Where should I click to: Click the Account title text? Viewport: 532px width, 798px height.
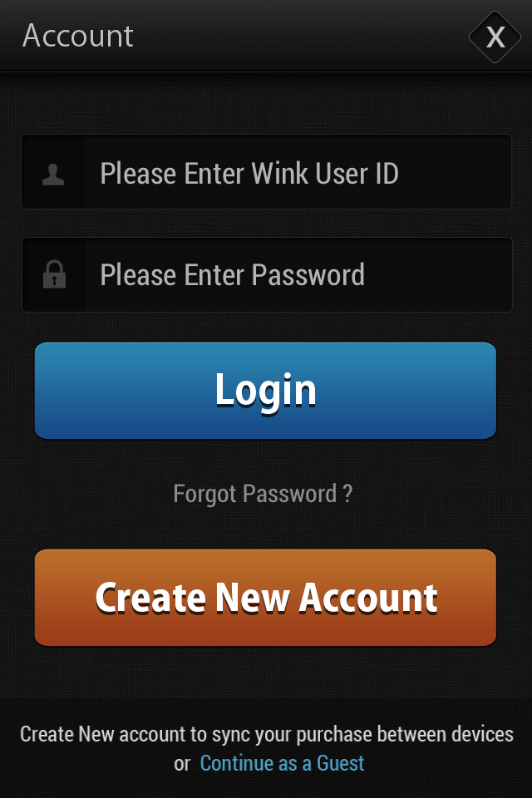click(78, 36)
